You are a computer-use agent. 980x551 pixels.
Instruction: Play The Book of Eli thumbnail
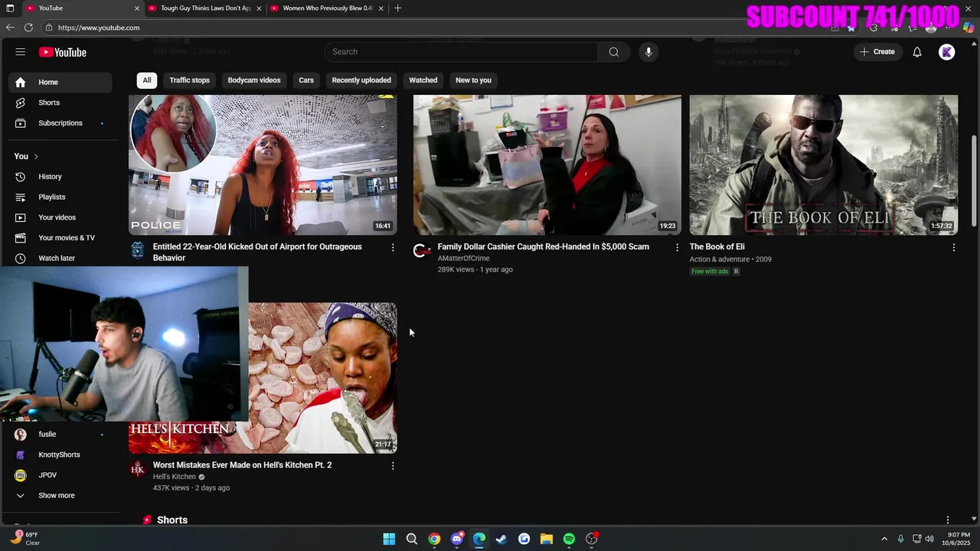[824, 165]
